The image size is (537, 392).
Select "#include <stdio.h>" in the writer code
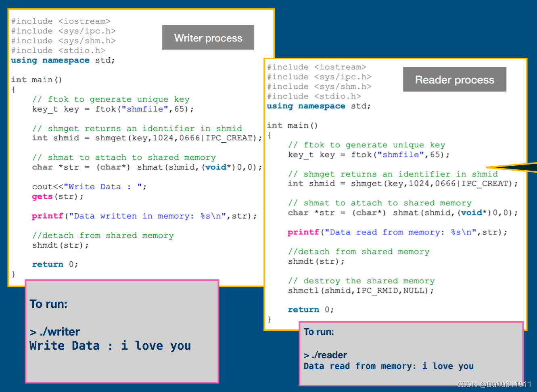[58, 50]
